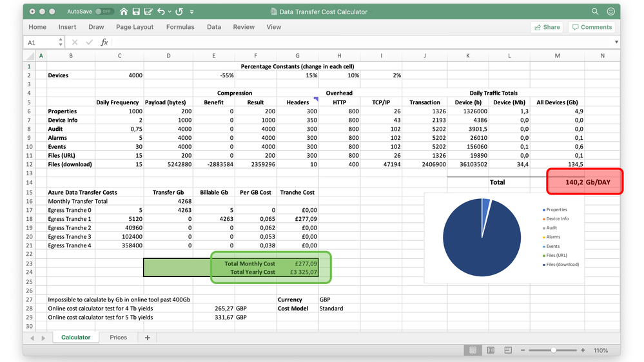Click the Save disk icon
The width and height of the screenshot is (644, 362).
136,12
